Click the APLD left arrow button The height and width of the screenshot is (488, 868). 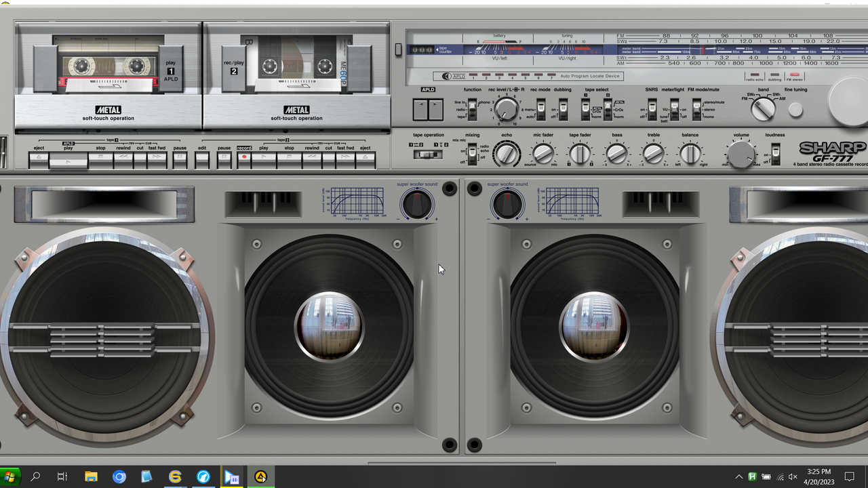(421, 109)
